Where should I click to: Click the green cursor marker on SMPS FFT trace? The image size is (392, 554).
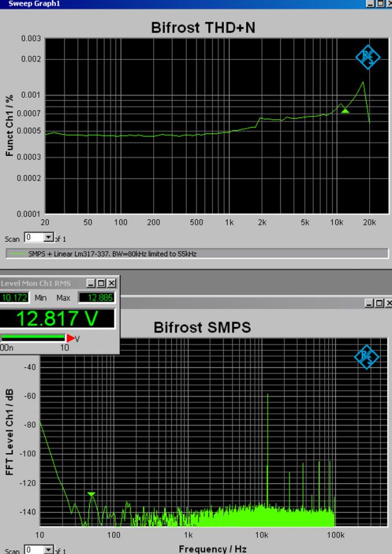[x=92, y=494]
